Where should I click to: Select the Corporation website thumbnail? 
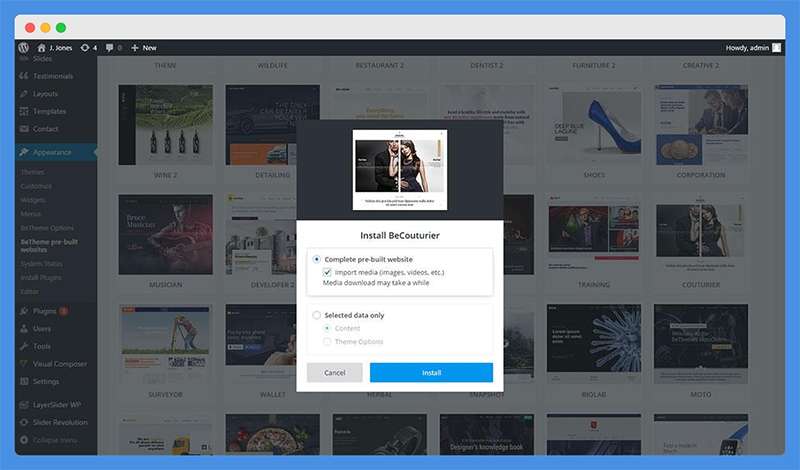click(x=701, y=125)
